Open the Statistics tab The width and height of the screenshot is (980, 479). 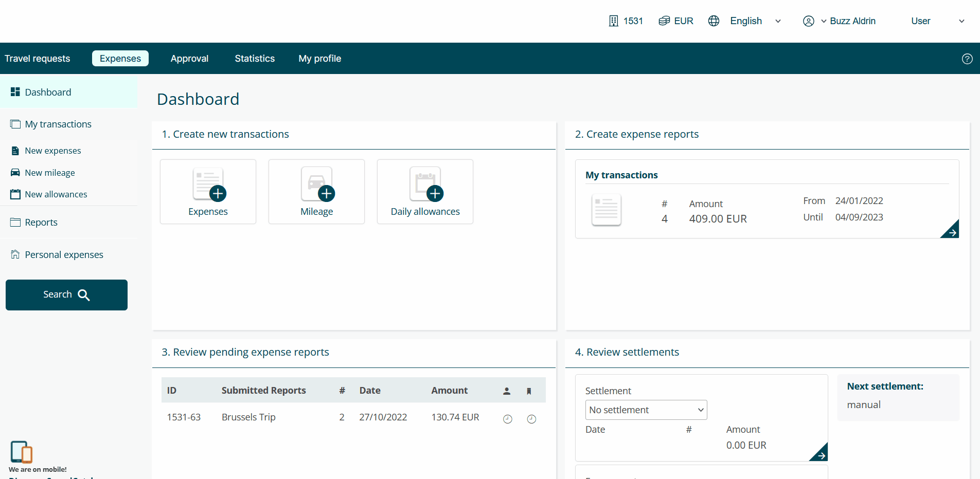(x=255, y=59)
